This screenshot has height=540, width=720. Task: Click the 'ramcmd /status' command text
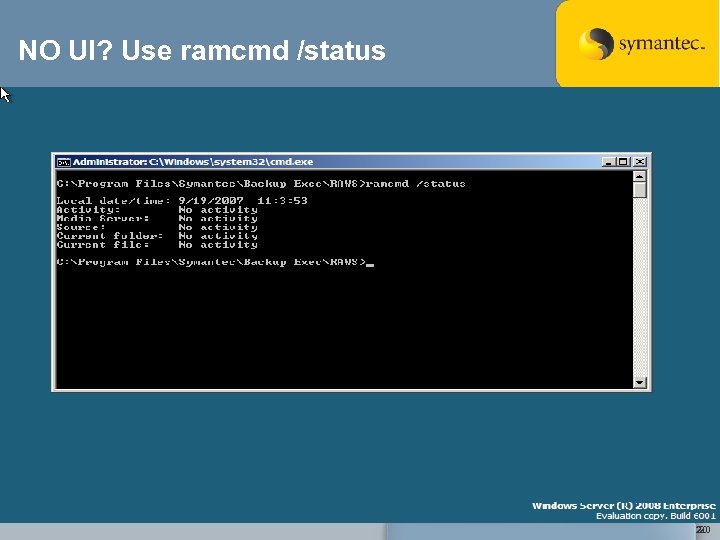tap(416, 184)
